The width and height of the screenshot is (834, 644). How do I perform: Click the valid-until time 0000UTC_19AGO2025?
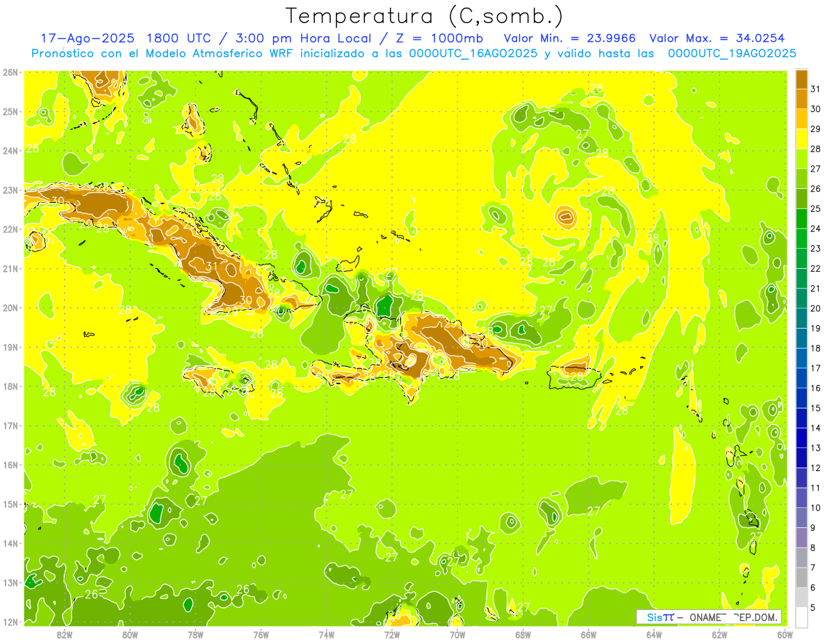coord(732,53)
